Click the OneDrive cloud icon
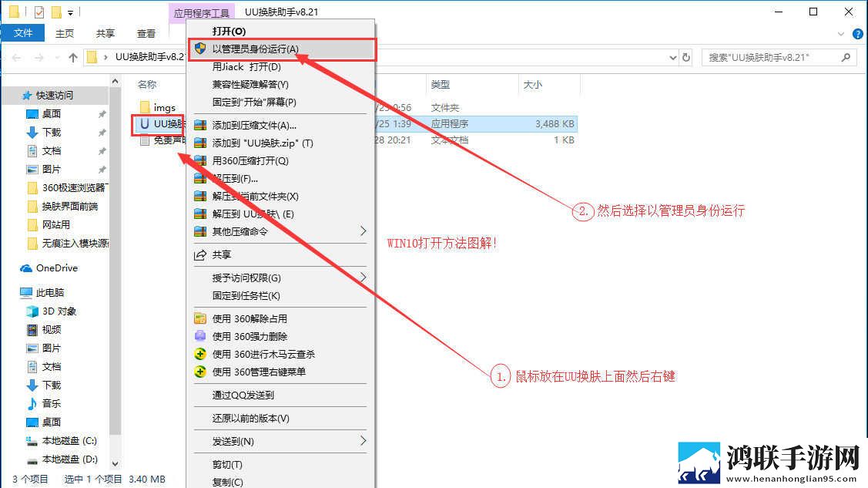868x488 pixels. point(26,268)
